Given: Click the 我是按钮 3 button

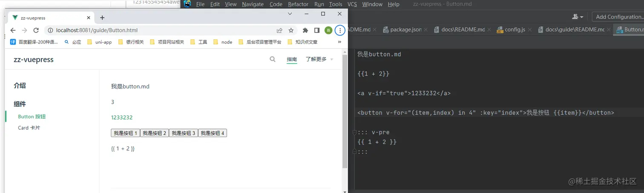Looking at the screenshot, I should tap(183, 133).
